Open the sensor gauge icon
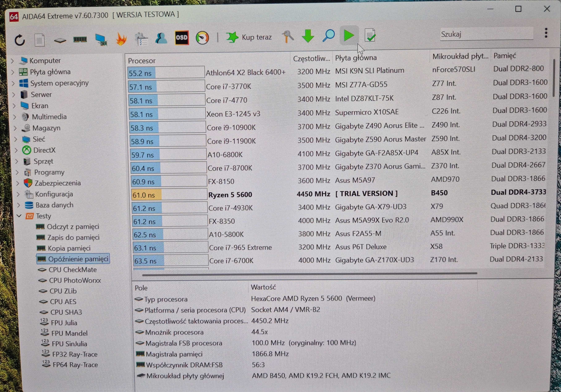Viewport: 561px width, 392px height. pyautogui.click(x=202, y=38)
